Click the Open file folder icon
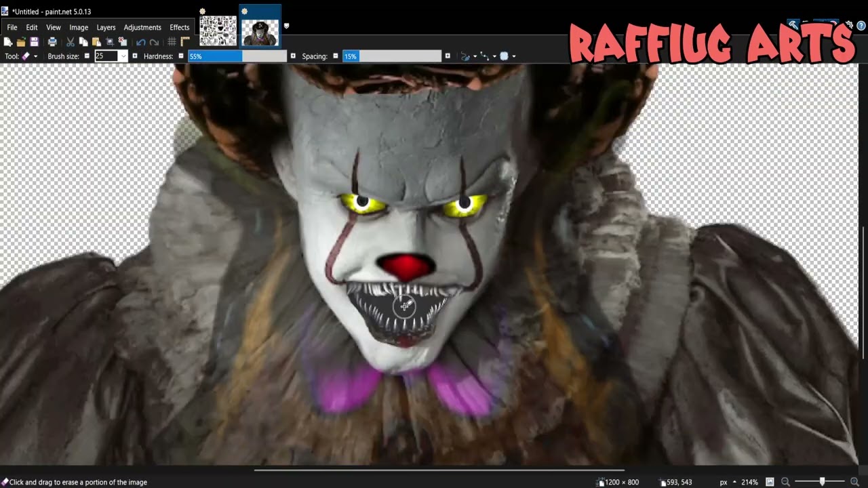 pyautogui.click(x=21, y=42)
